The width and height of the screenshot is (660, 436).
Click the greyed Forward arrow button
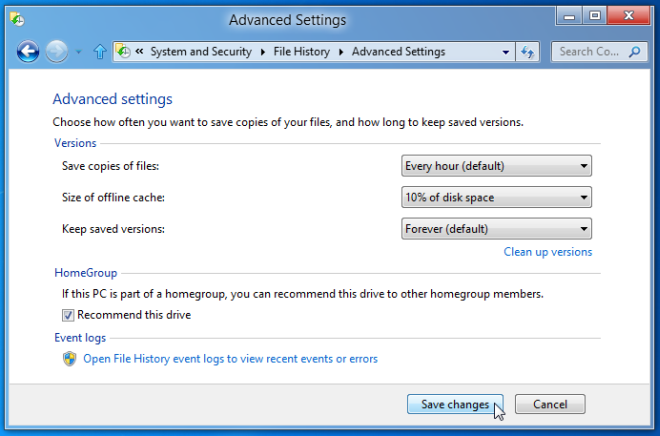click(56, 52)
